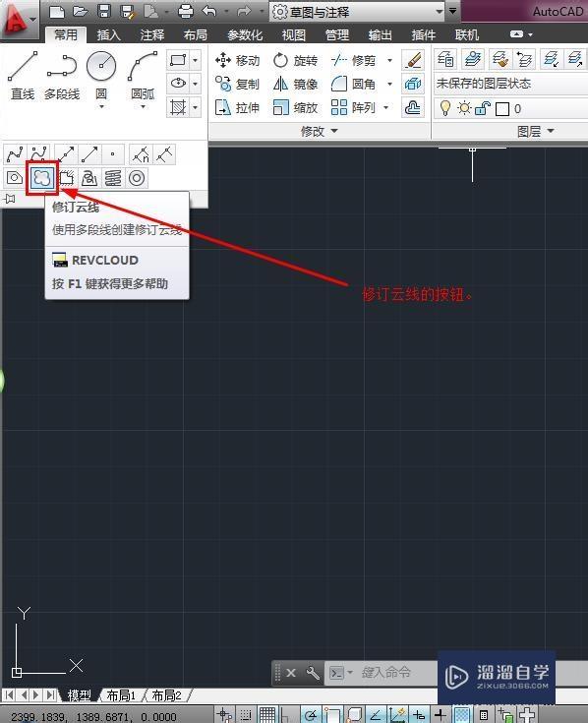Select the 修订云线 Revision Cloud tool
Screen dimensions: 588x723
pyautogui.click(x=42, y=177)
